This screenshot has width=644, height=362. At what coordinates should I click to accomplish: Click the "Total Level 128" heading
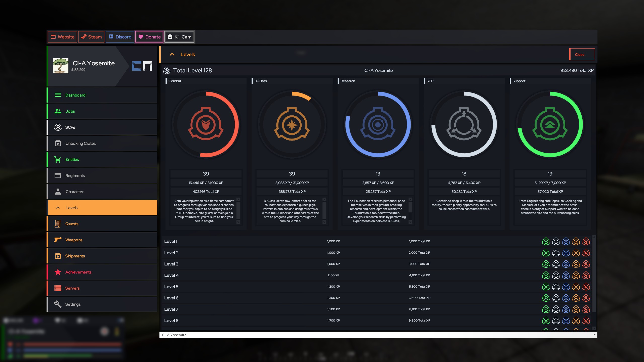tap(192, 70)
